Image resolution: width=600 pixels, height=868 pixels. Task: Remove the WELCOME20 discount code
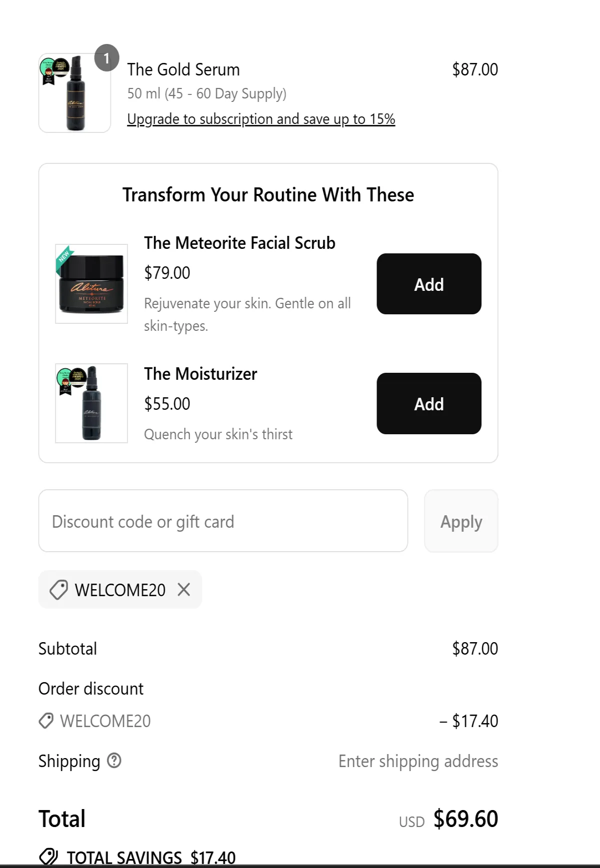(x=184, y=590)
